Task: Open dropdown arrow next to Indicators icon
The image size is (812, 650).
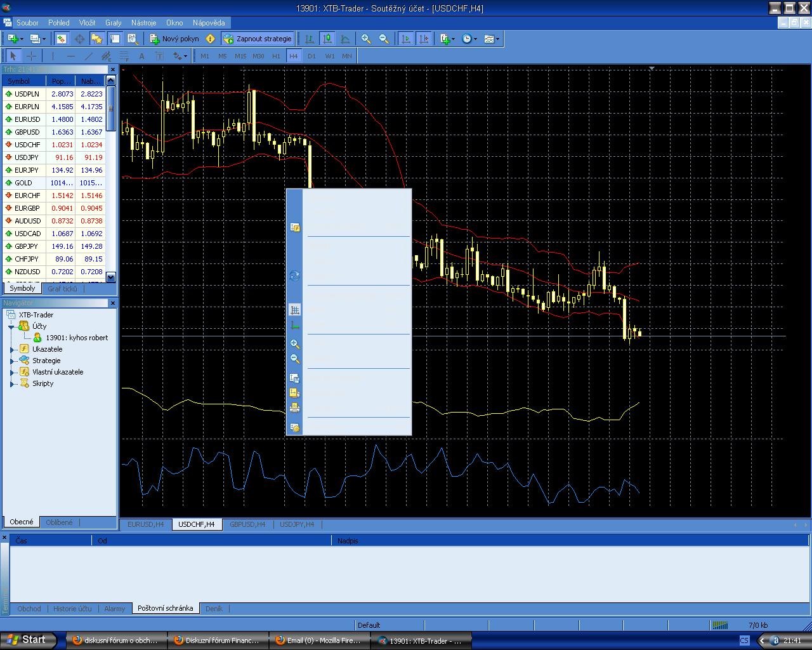Action: click(x=454, y=39)
